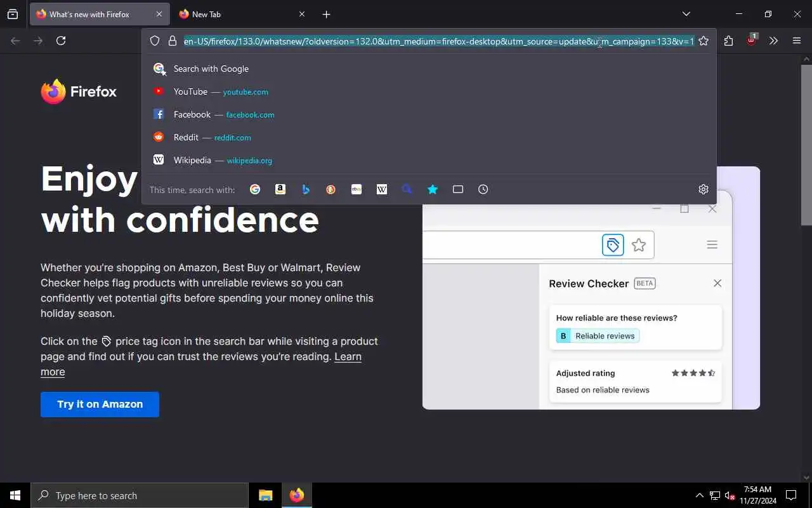The height and width of the screenshot is (508, 812).
Task: Click the Firefox logo on page
Action: coord(79,91)
